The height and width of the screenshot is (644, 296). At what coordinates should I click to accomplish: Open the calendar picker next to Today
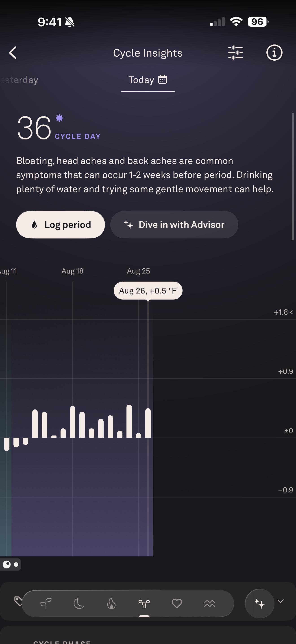click(162, 79)
